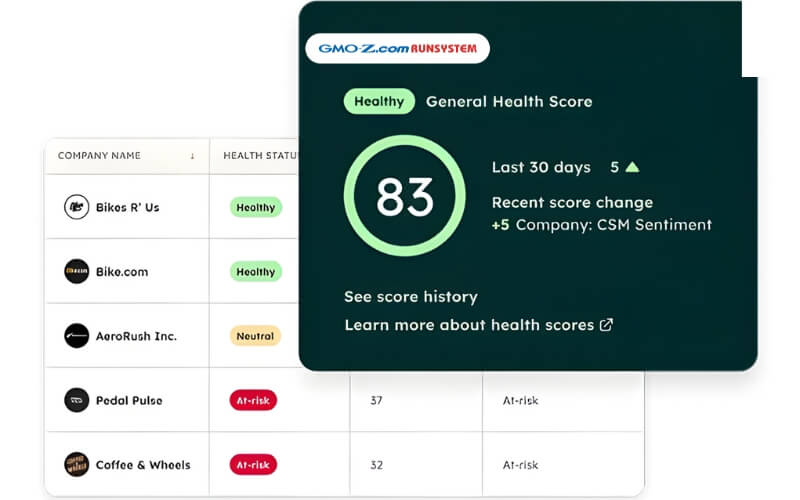Click score value 32 in Coffee & Wheels row
Viewport: 800px width, 500px height.
377,465
